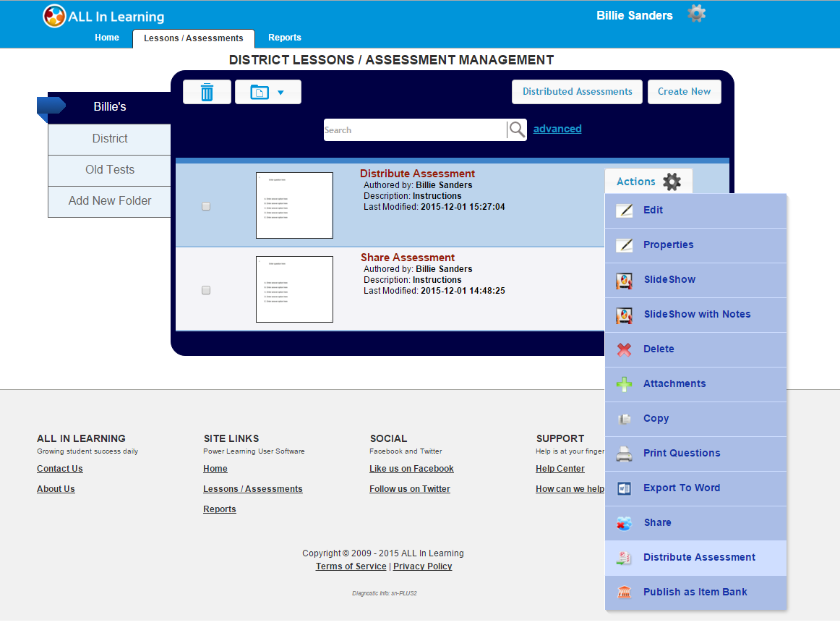Click the search magnifying glass icon
Image resolution: width=840 pixels, height=633 pixels.
(x=517, y=129)
